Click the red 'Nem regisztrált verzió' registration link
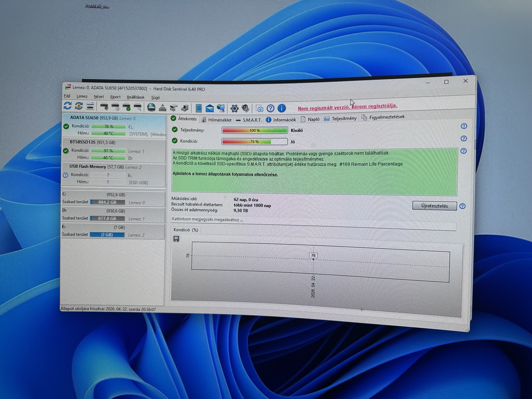This screenshot has height=399, width=532. coord(347,107)
